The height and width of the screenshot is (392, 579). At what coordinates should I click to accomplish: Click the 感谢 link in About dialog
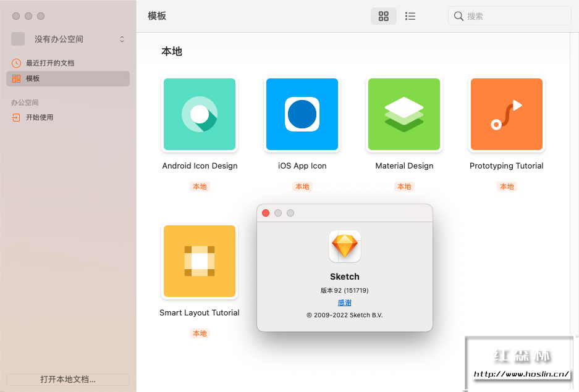tap(345, 302)
